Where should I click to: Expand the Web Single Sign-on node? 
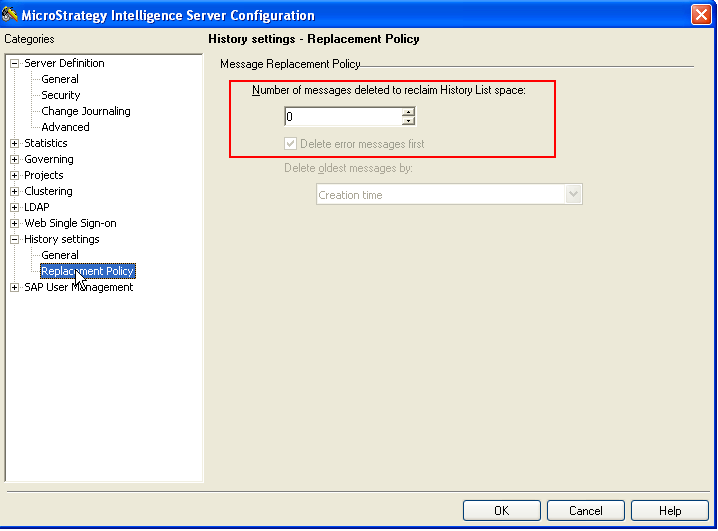[15, 223]
